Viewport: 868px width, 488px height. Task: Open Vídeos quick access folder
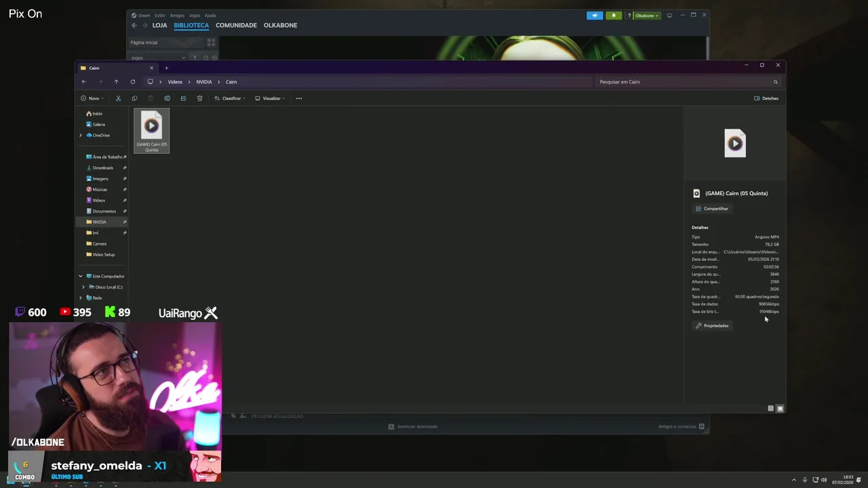coord(96,201)
